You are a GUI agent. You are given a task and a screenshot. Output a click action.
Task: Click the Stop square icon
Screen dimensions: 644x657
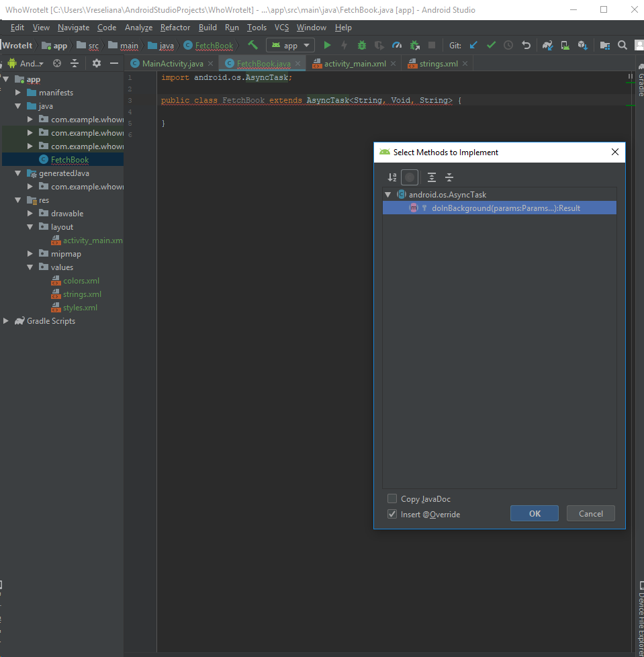[x=432, y=45]
